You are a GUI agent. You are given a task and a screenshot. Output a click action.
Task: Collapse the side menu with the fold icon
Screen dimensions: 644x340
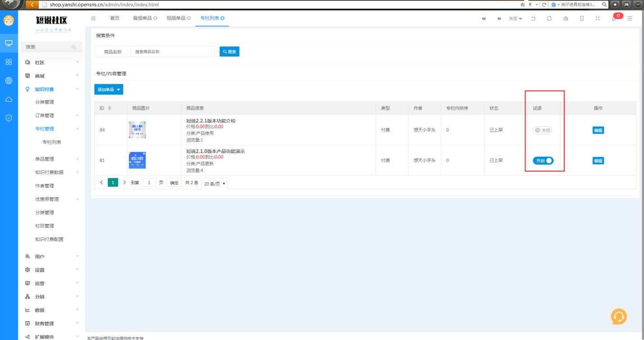pyautogui.click(x=93, y=18)
